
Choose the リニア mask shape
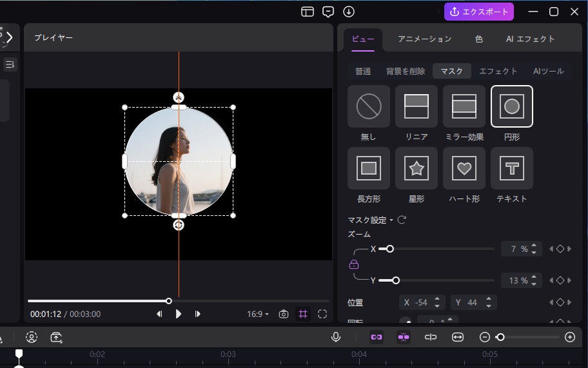point(416,106)
